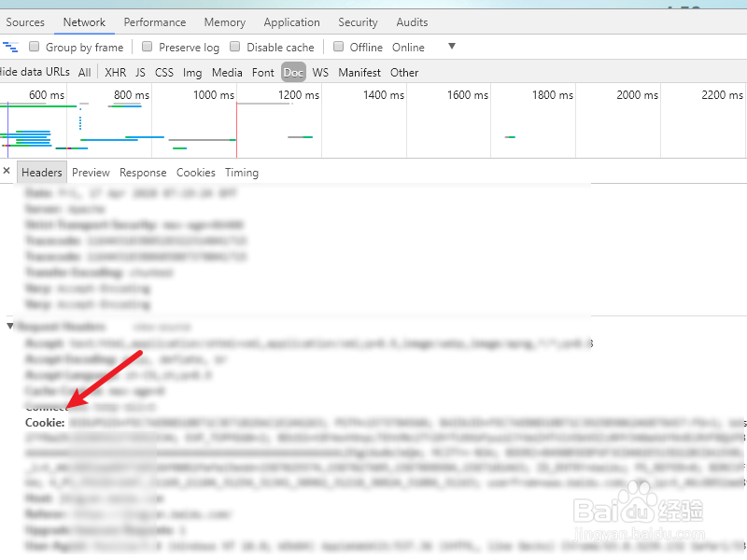The image size is (747, 560).
Task: Close the request details pane
Action: tap(7, 171)
